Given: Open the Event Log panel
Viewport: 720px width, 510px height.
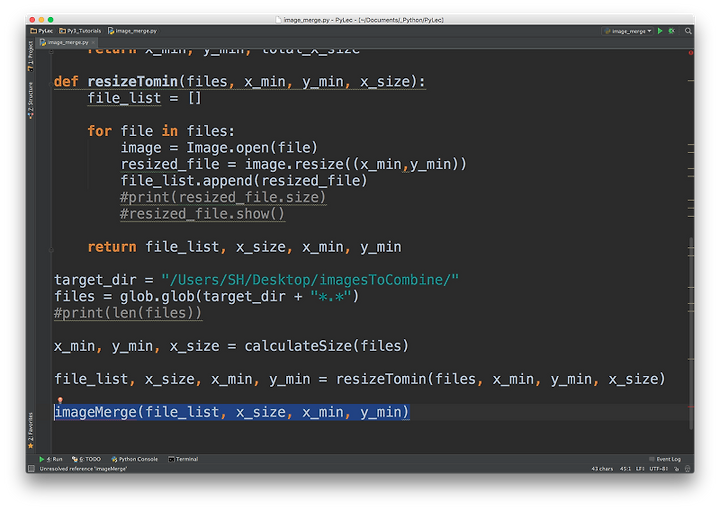Looking at the screenshot, I should 665,459.
